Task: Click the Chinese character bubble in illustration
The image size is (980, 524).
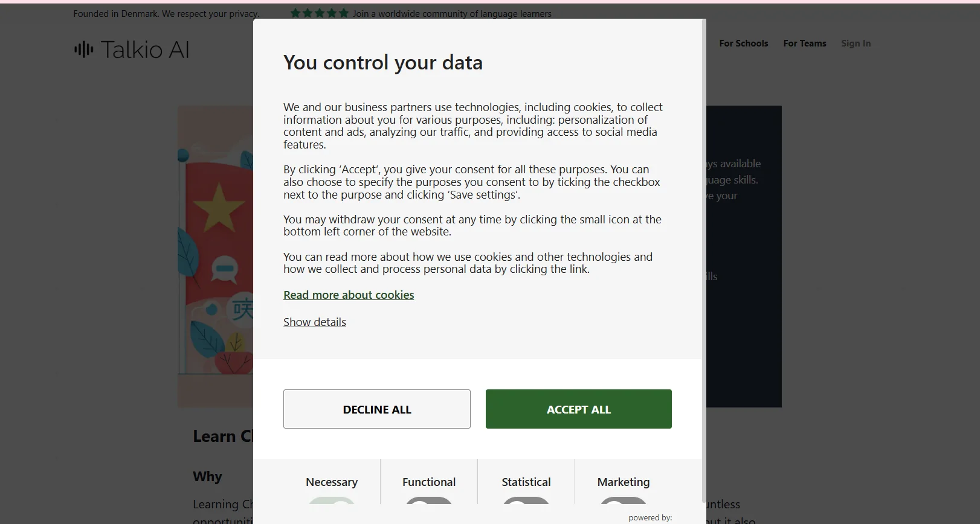Action: (242, 308)
